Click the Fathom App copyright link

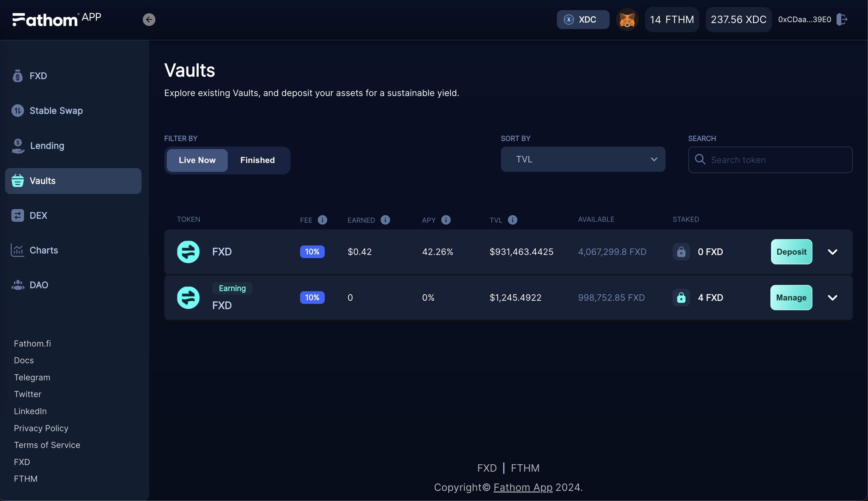pyautogui.click(x=523, y=487)
